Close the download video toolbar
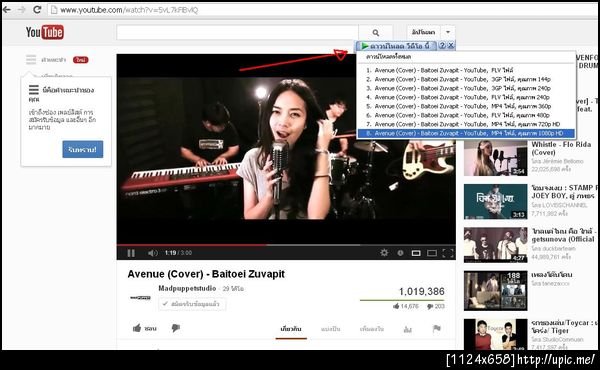The image size is (600, 370). tap(451, 46)
